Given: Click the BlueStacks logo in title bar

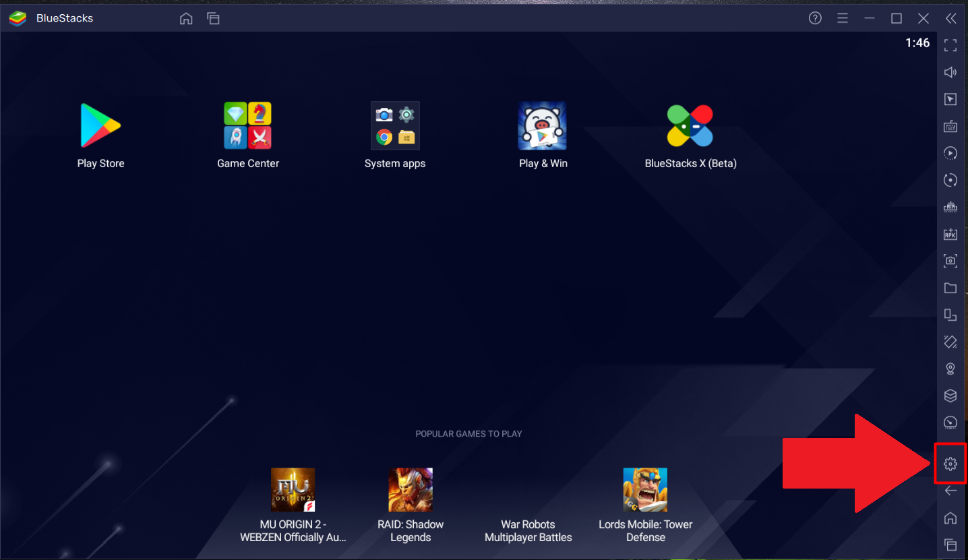Looking at the screenshot, I should [x=18, y=18].
